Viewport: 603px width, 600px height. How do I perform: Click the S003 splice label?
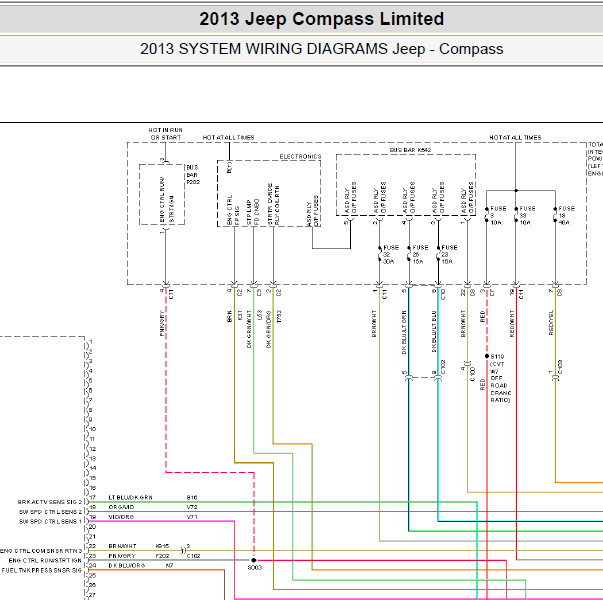pyautogui.click(x=255, y=567)
